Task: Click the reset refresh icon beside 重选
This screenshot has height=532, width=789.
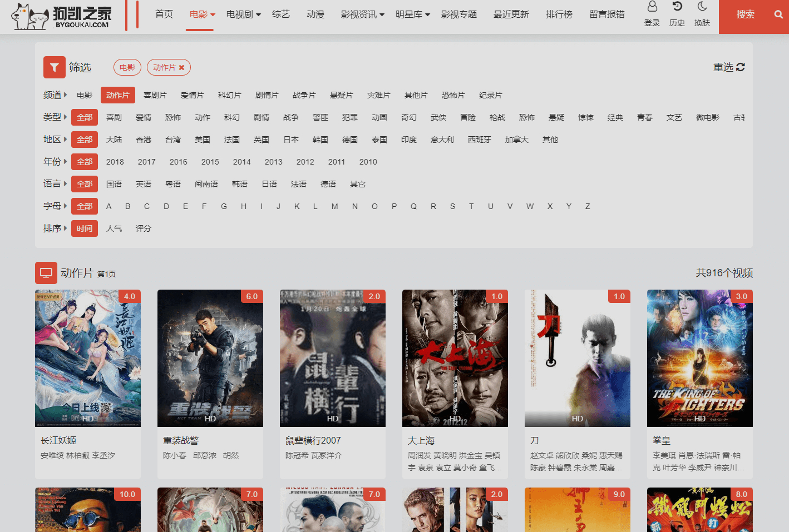Action: point(740,67)
